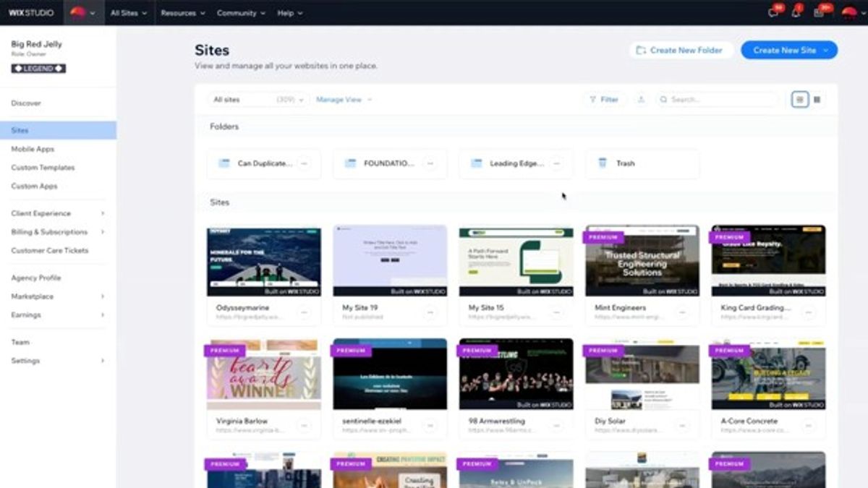Viewport: 868px width, 488px height.
Task: Switch to list view layout
Action: coord(799,100)
